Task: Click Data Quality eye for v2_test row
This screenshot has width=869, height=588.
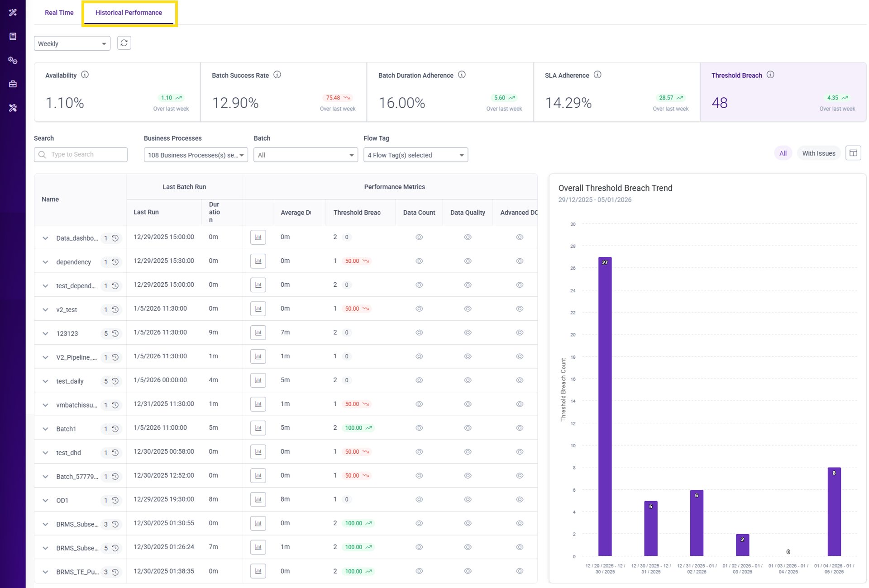Action: point(468,308)
